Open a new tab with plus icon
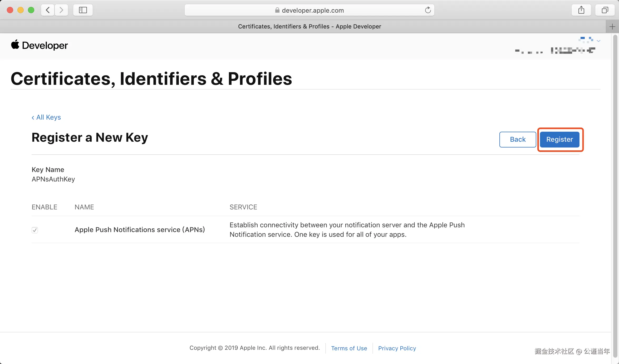 tap(612, 27)
